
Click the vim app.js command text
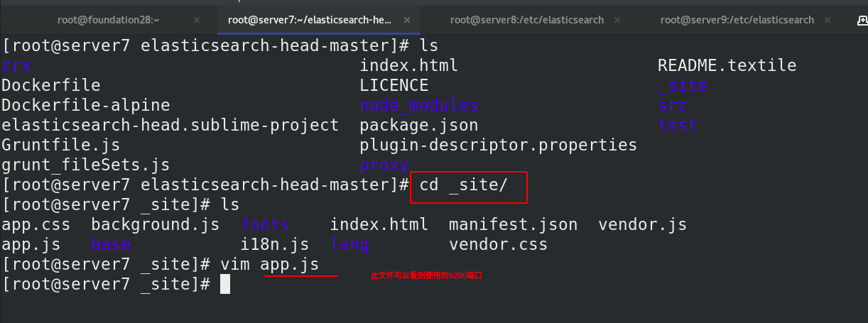[270, 265]
